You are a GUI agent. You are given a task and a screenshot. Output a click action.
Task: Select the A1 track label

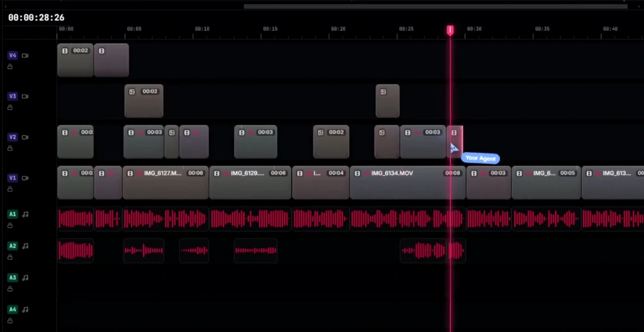[13, 214]
